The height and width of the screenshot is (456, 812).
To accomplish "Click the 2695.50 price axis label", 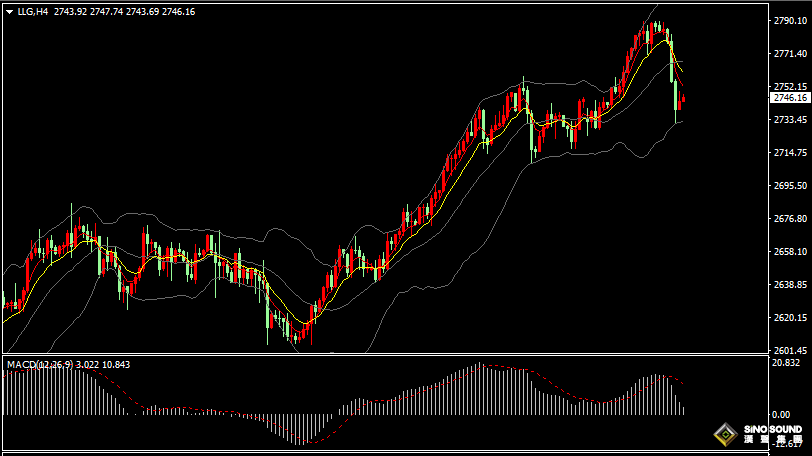I will click(x=790, y=185).
